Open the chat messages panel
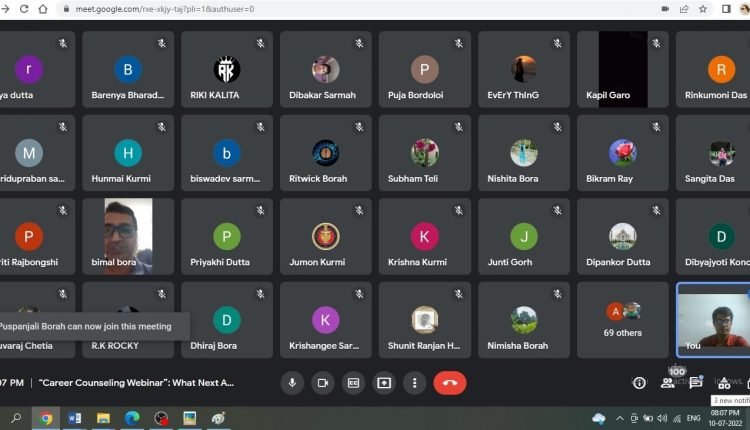This screenshot has width=750, height=430. (x=695, y=383)
